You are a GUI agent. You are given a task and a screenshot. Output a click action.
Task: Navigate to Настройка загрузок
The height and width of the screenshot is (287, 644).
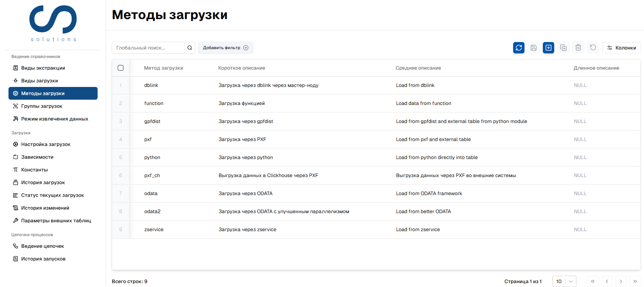coord(46,144)
